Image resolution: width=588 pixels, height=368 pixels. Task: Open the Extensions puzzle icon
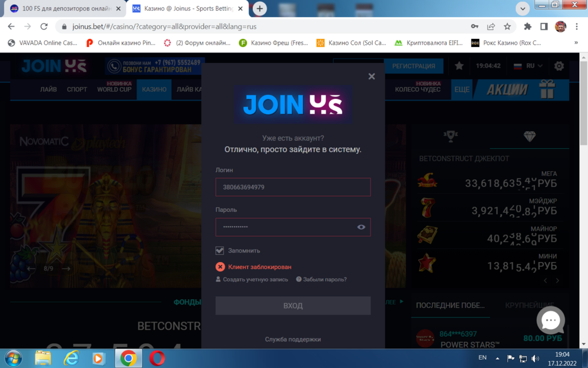click(527, 26)
